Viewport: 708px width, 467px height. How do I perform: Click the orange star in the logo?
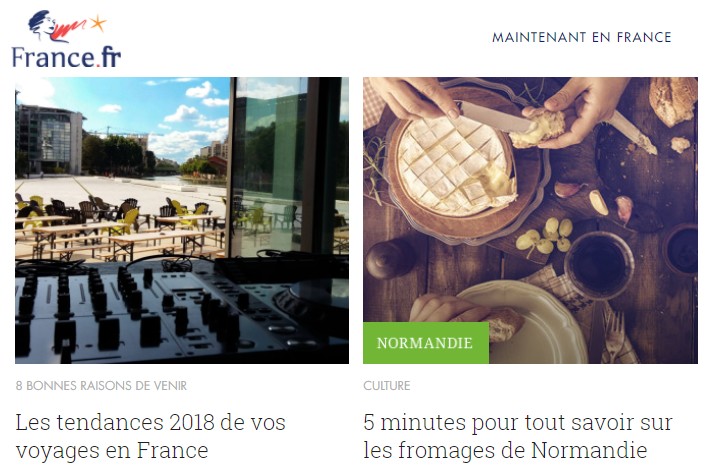click(x=98, y=23)
